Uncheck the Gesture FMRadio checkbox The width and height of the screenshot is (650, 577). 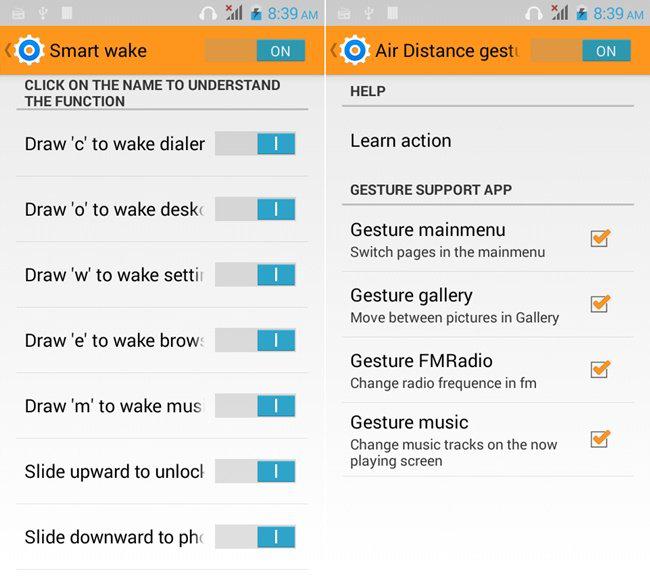[x=600, y=369]
